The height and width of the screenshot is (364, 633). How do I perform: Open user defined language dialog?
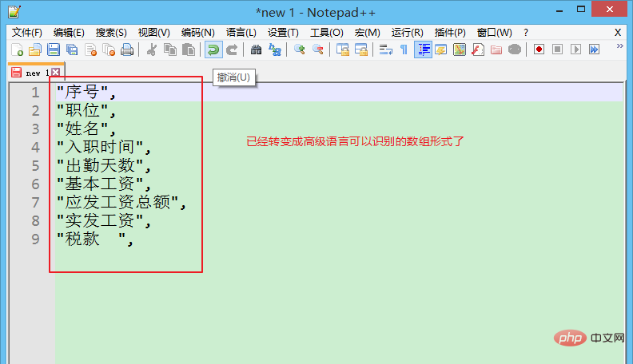pyautogui.click(x=441, y=49)
